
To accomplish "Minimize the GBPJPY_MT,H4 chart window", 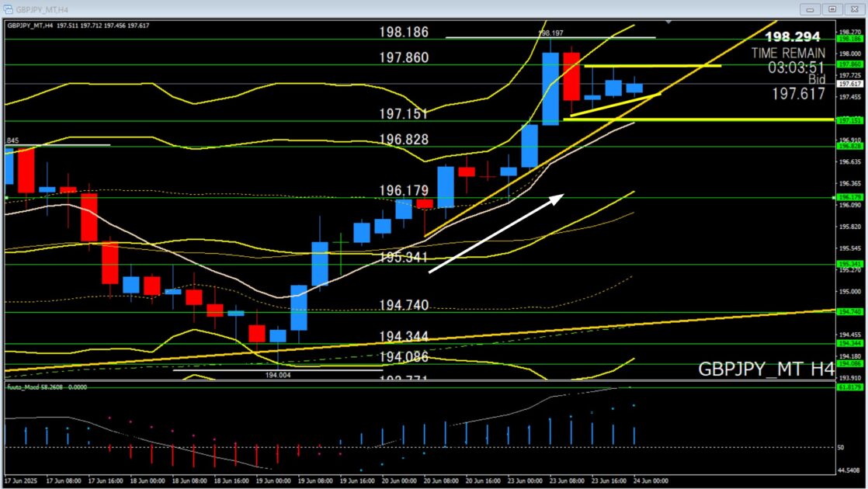I will tap(811, 9).
